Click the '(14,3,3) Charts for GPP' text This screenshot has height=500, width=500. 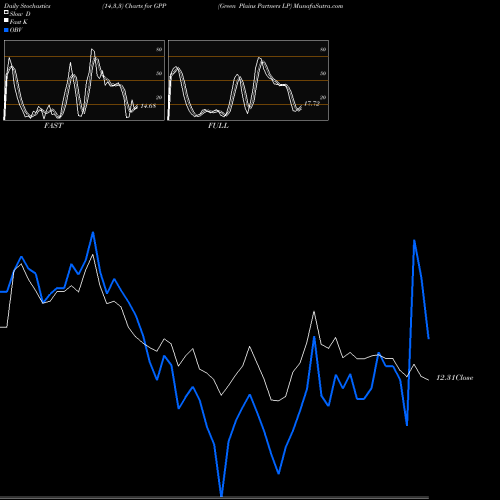coord(134,6)
